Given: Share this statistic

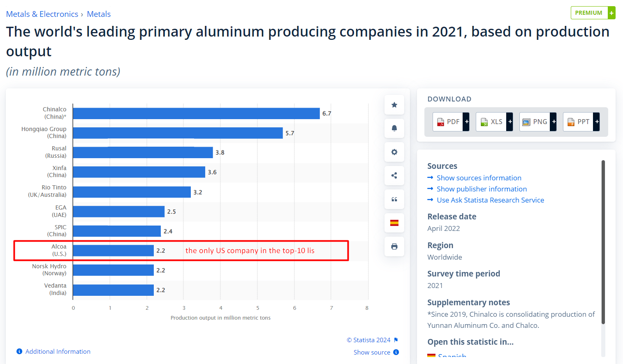Looking at the screenshot, I should pos(394,175).
